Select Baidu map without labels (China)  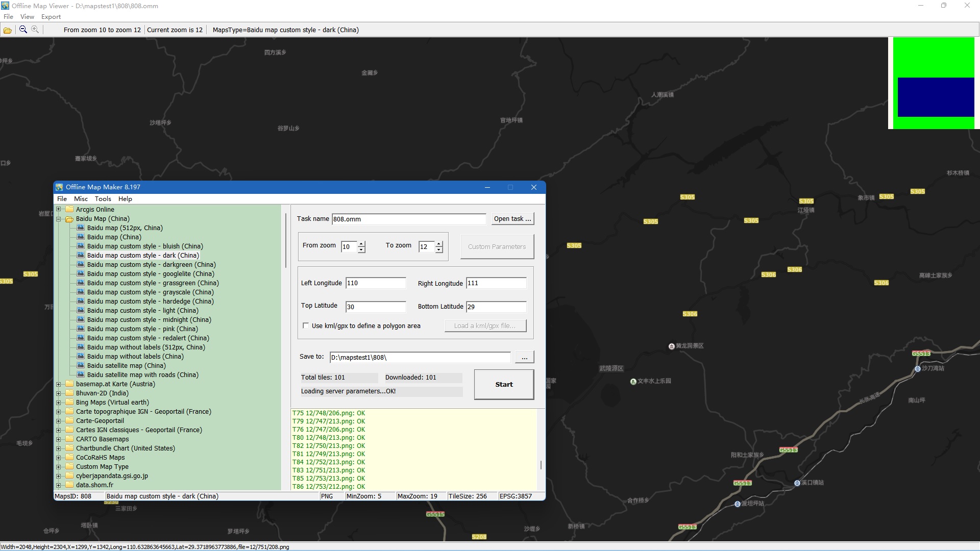[x=135, y=357]
